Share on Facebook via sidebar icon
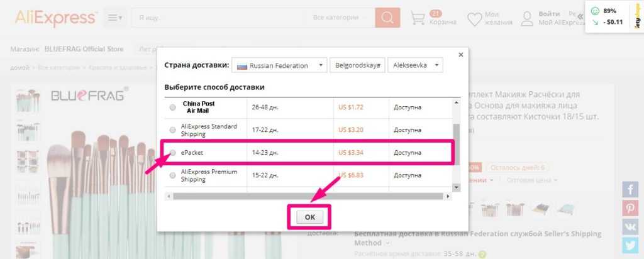 [x=631, y=189]
